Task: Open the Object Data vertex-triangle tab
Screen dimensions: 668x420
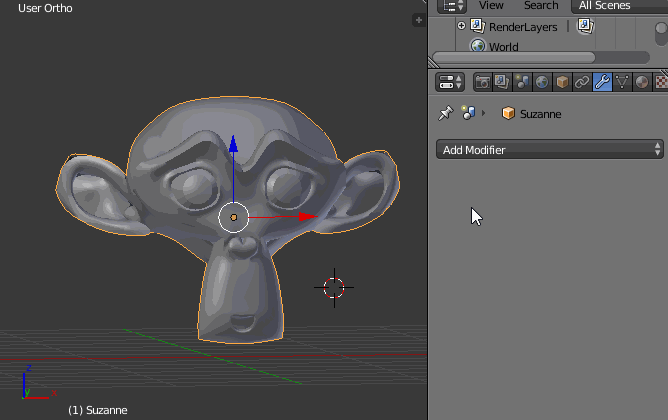Action: [622, 82]
